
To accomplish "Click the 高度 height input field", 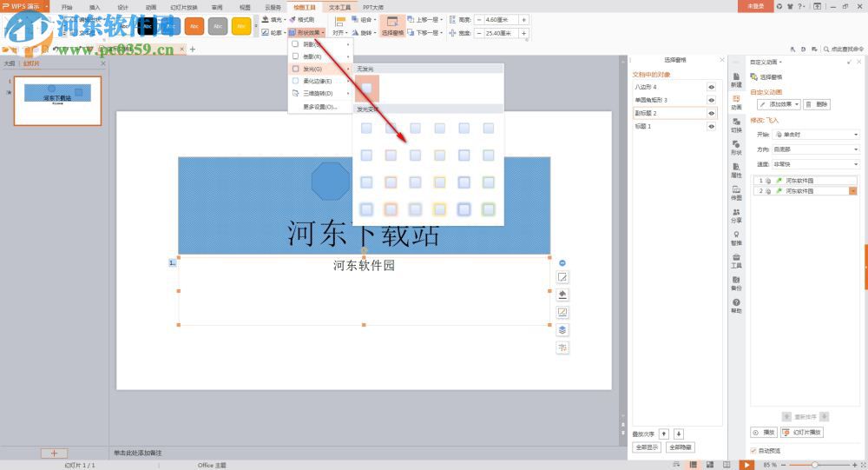I will tap(501, 19).
